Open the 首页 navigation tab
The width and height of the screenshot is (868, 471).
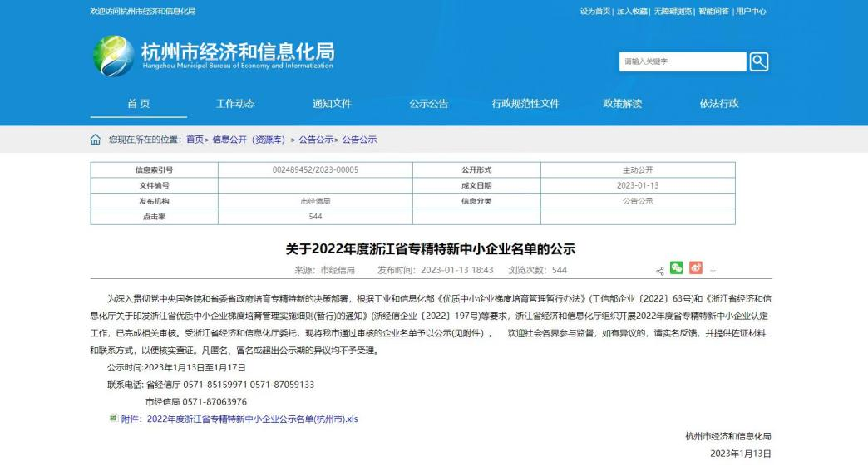139,104
